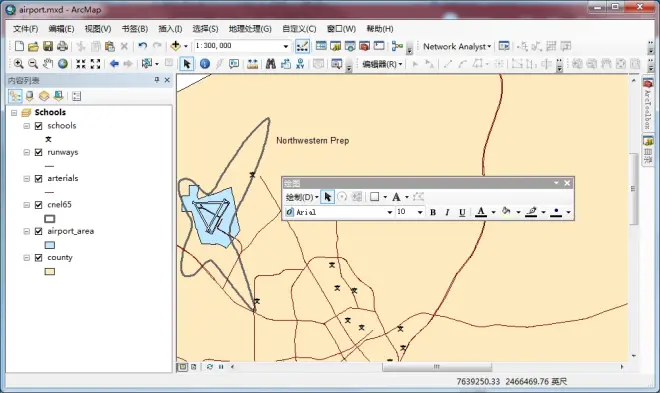Viewport: 660px width, 393px height.
Task: Open the Insert (I) menu
Action: point(170,29)
